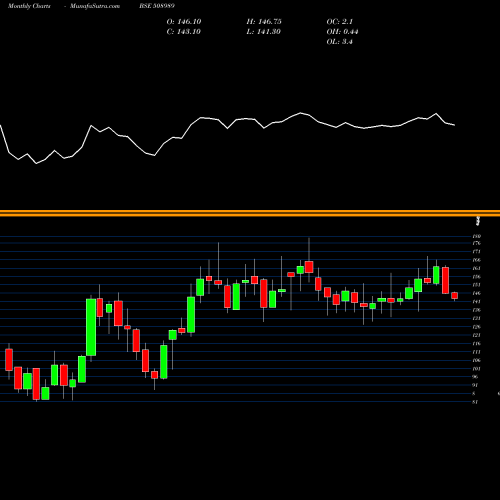500x500 pixels.
Task: Select the high value 'H: 146.75'
Action: click(x=264, y=22)
